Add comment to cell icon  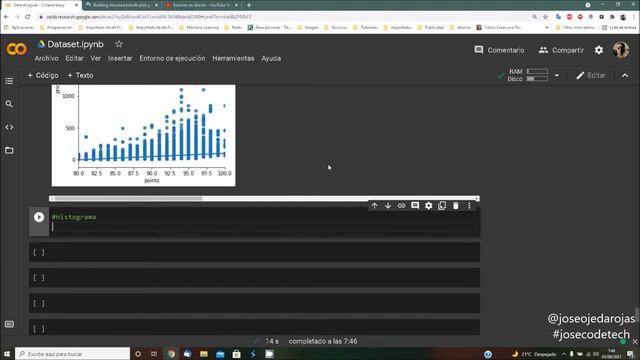click(x=415, y=206)
